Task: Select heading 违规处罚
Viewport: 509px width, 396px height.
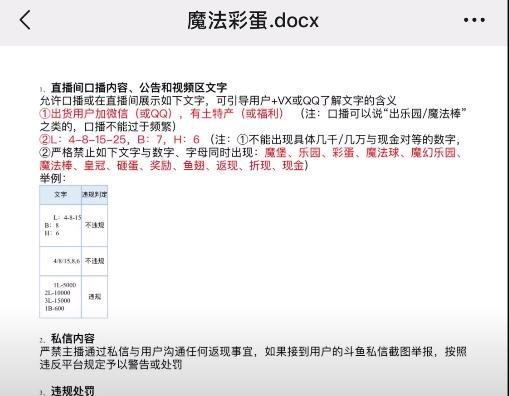Action: [73, 391]
